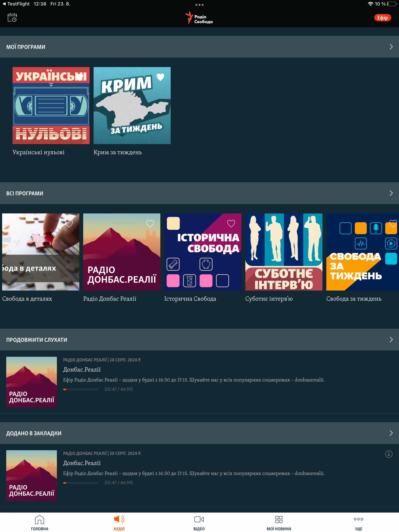Tap the ДОДАНО В ЗАКЛАДКИ header text
Image resolution: width=399 pixels, height=532 pixels.
pos(34,433)
